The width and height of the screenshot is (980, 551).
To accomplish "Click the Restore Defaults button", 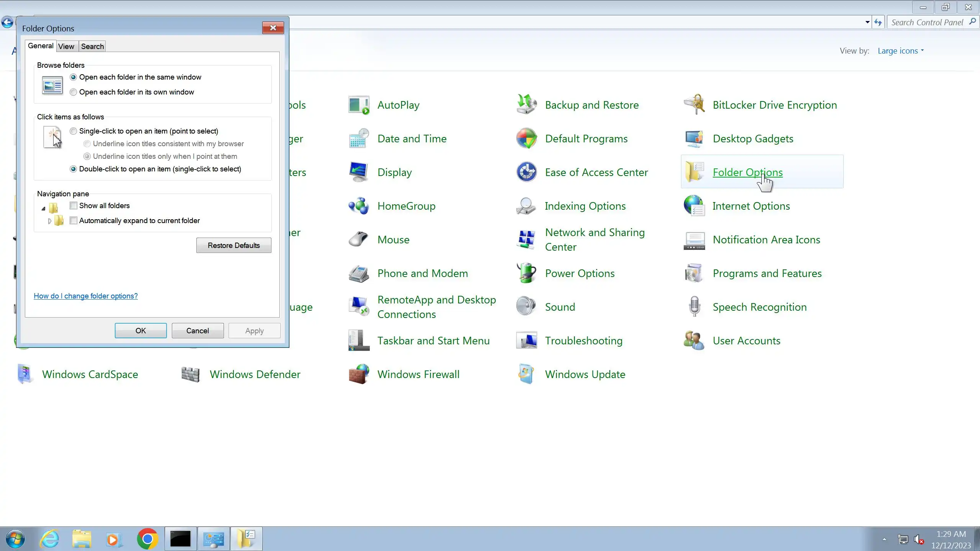I will (x=234, y=245).
